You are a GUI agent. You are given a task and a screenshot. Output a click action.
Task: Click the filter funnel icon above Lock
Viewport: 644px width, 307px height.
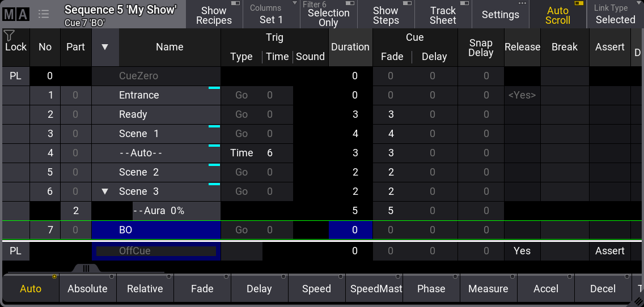coord(9,36)
